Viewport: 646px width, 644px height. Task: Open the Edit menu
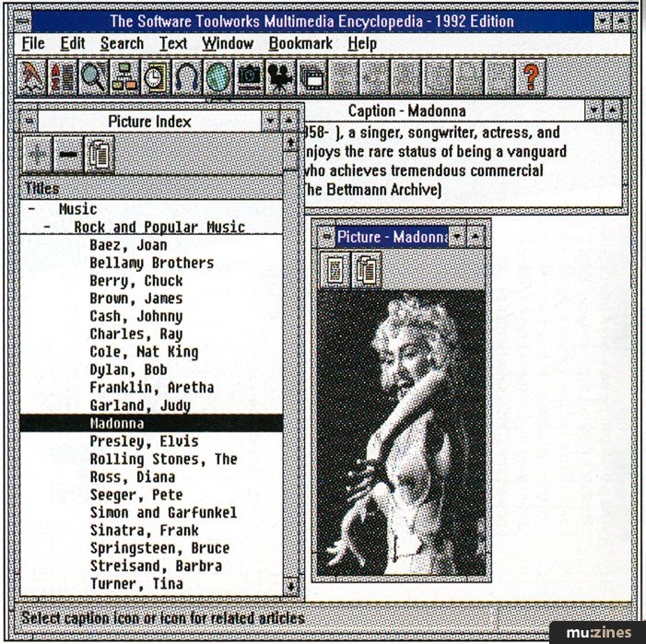(x=73, y=43)
